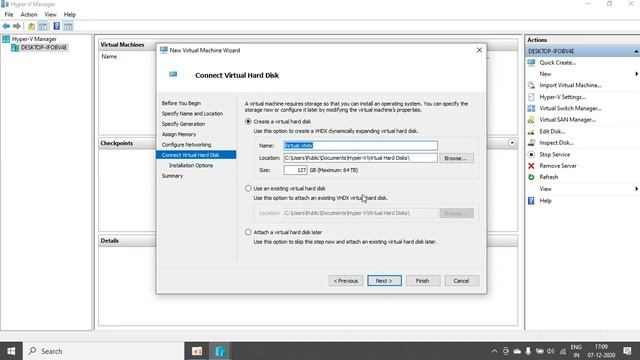640x360 pixels.
Task: Click the taskbar Search box
Action: pos(104,351)
